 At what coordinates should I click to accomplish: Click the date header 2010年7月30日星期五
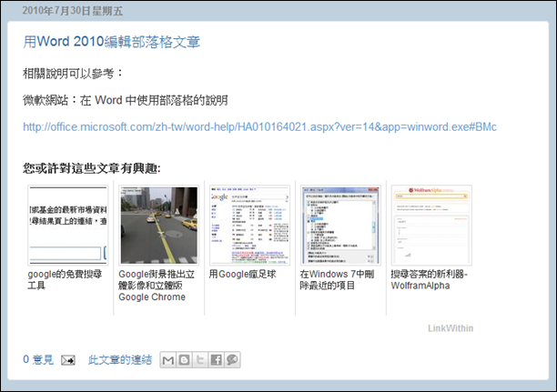pyautogui.click(x=73, y=11)
